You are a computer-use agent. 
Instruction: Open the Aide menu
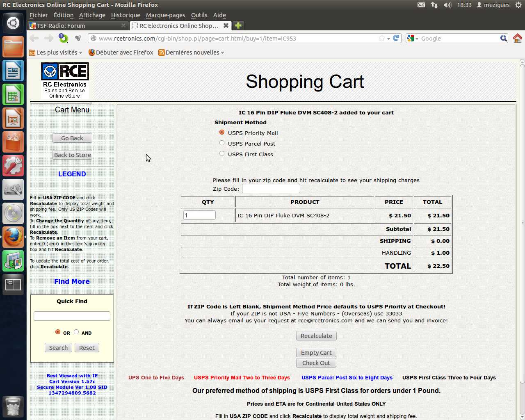coord(219,15)
